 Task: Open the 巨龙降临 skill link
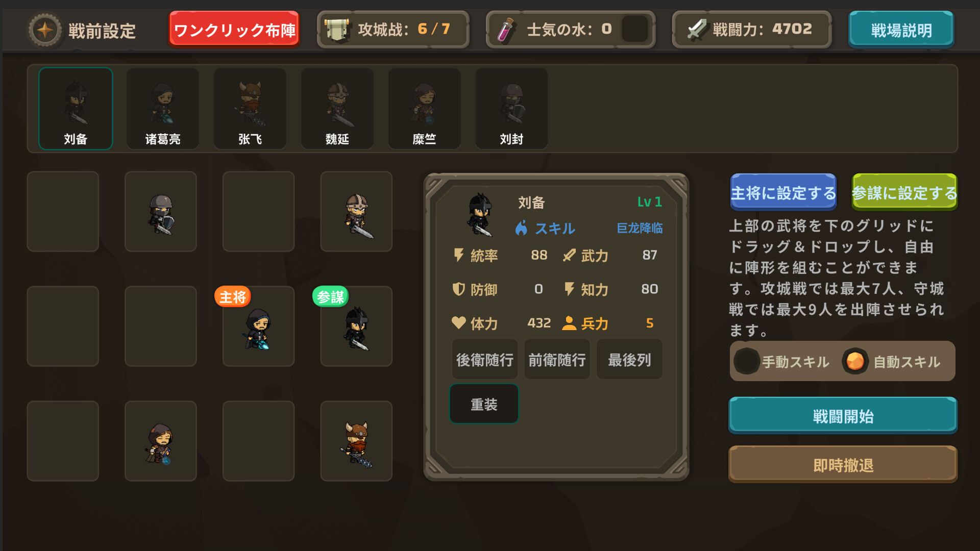pyautogui.click(x=640, y=228)
